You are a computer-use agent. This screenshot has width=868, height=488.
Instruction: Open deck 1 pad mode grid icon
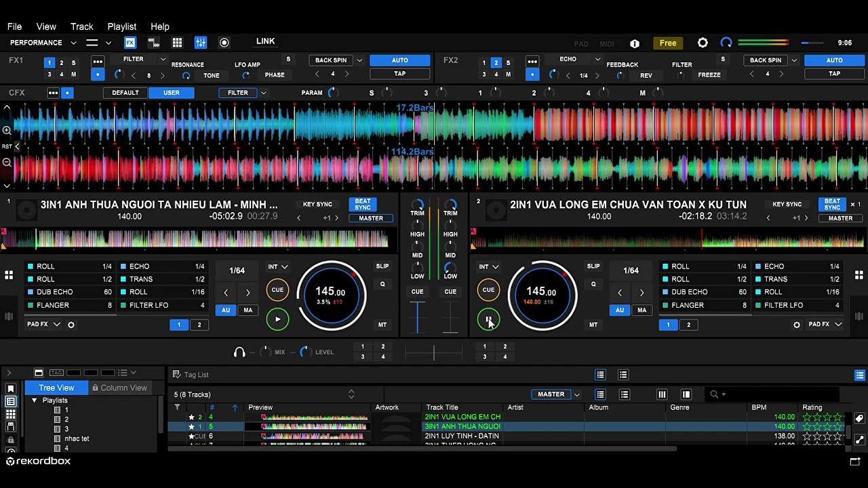pyautogui.click(x=9, y=274)
